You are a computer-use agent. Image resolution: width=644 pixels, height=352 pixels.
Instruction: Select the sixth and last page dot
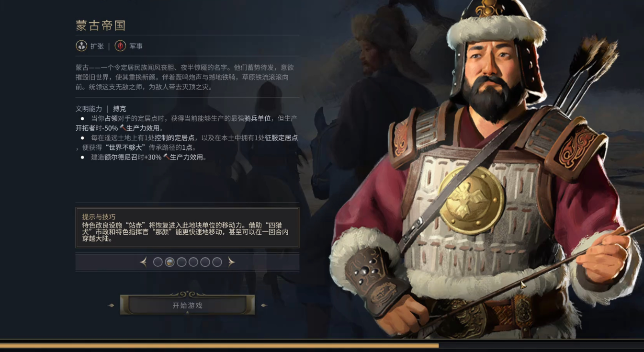[x=217, y=262]
